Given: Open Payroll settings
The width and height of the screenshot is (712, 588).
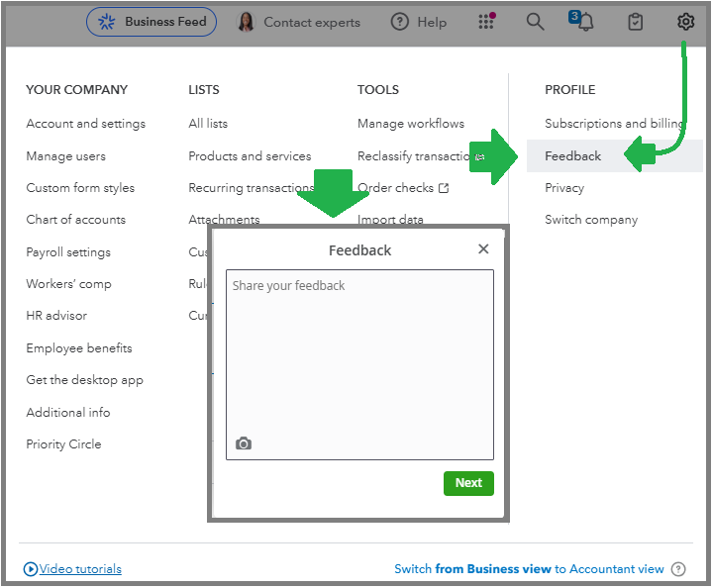Looking at the screenshot, I should (x=68, y=252).
